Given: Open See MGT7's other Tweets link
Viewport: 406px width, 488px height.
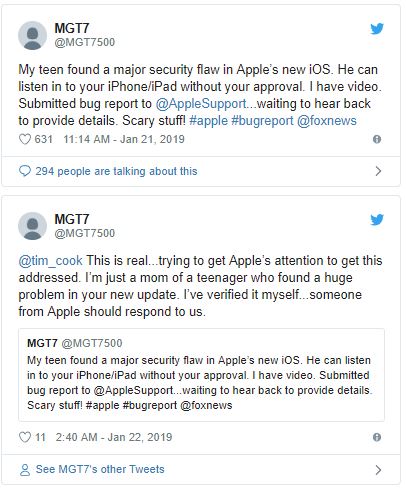Looking at the screenshot, I should [100, 469].
